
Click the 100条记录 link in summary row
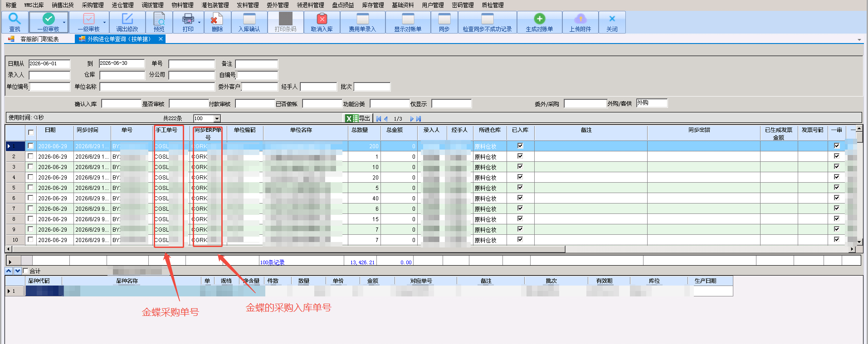[x=272, y=262]
